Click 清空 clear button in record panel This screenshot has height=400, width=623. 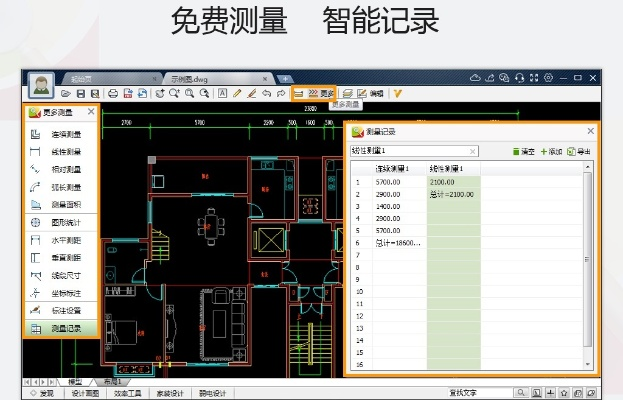524,151
